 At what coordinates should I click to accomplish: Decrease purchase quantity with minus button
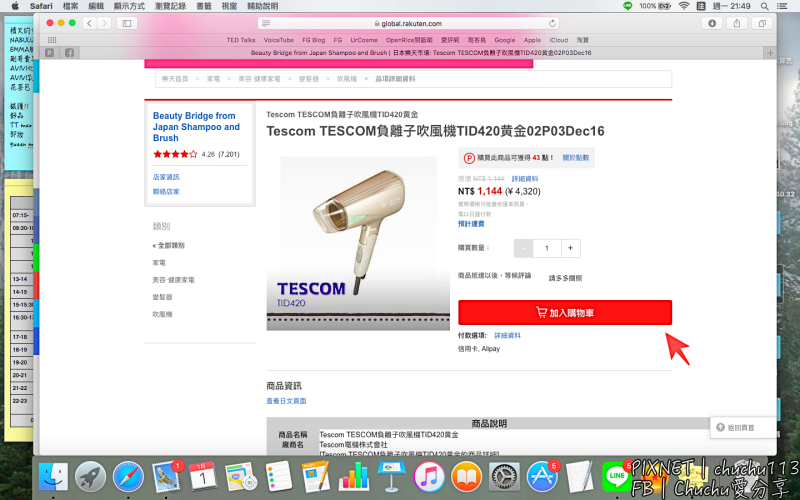click(523, 248)
